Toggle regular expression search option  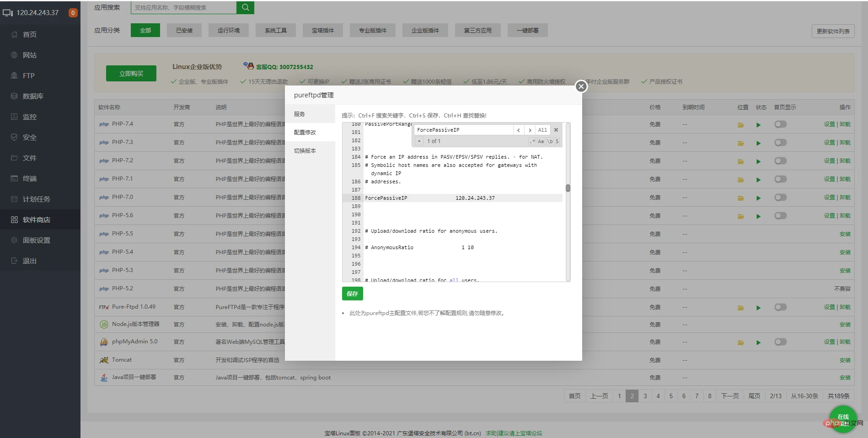click(x=532, y=141)
